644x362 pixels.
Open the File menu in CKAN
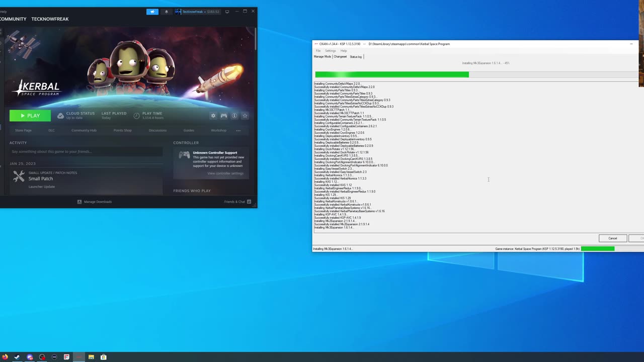318,51
